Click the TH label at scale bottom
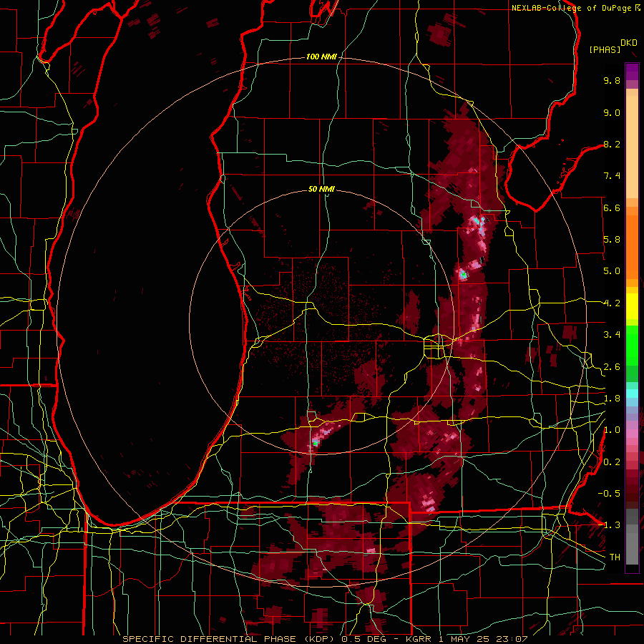This screenshot has width=644, height=644. [x=615, y=557]
